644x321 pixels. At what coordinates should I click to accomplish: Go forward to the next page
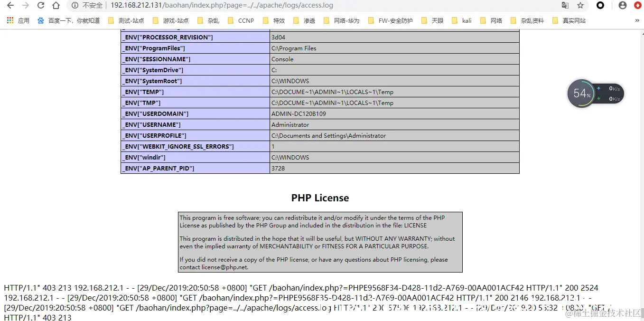[25, 6]
